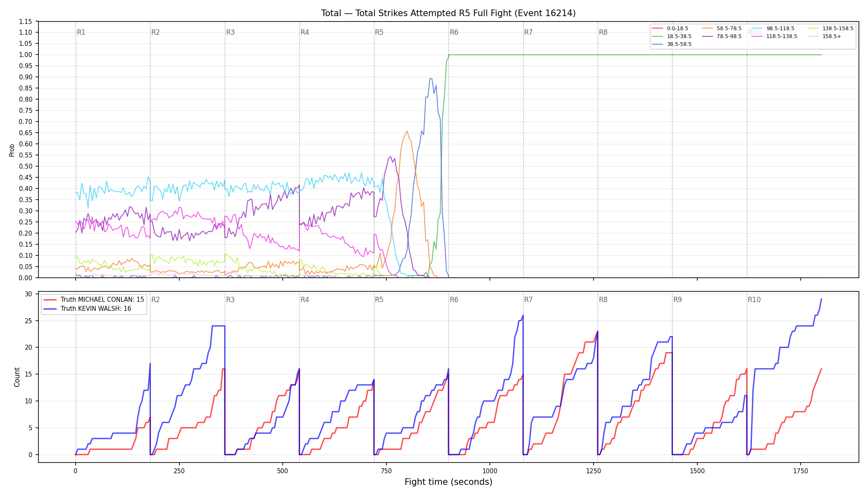Screen dimensions: 868x496
Task: Click the R7 round marker in the Count chart
Action: [528, 300]
